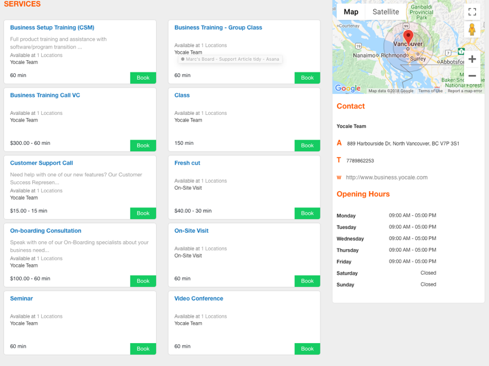
Task: Book the On-Site Visit service
Action: (x=307, y=281)
